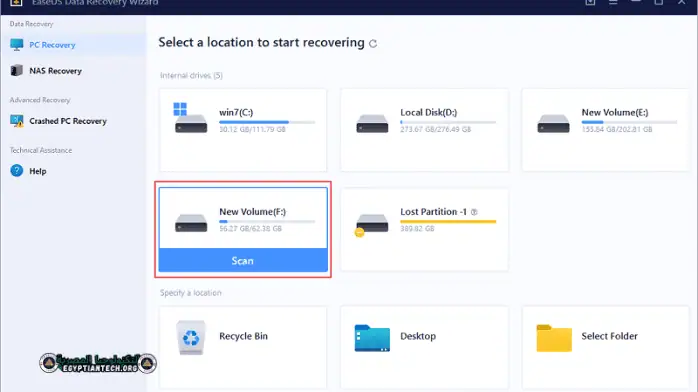This screenshot has height=392, width=698.
Task: Open the title bar hamburger menu icon
Action: click(x=613, y=2)
